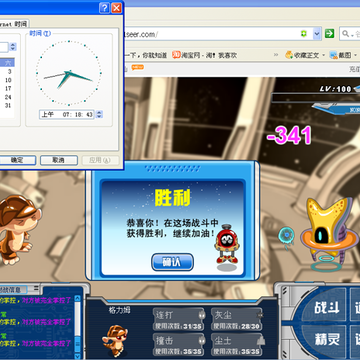Click the time field showing 07:18:43

67,114
